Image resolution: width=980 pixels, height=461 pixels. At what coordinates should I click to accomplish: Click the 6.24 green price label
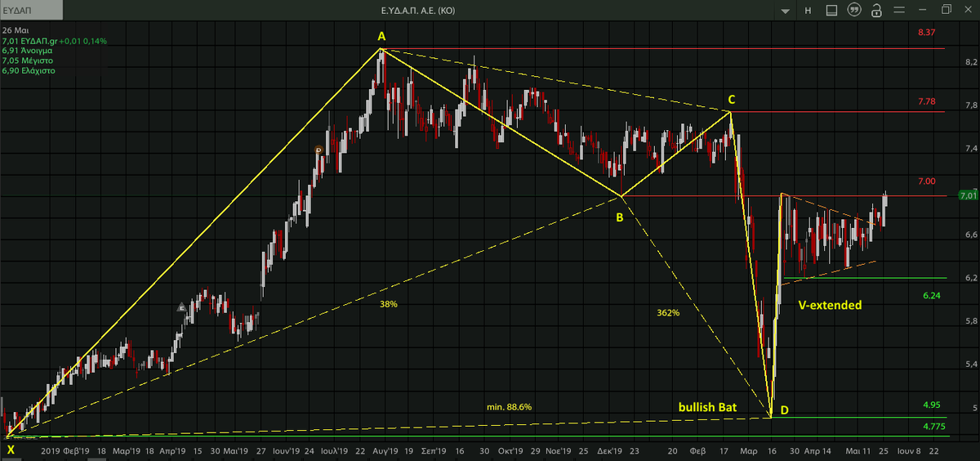tap(932, 295)
